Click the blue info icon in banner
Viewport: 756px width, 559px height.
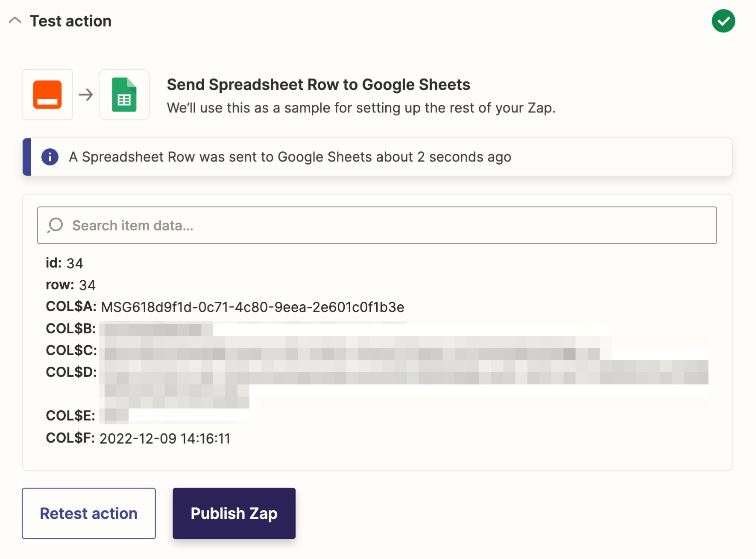click(50, 157)
